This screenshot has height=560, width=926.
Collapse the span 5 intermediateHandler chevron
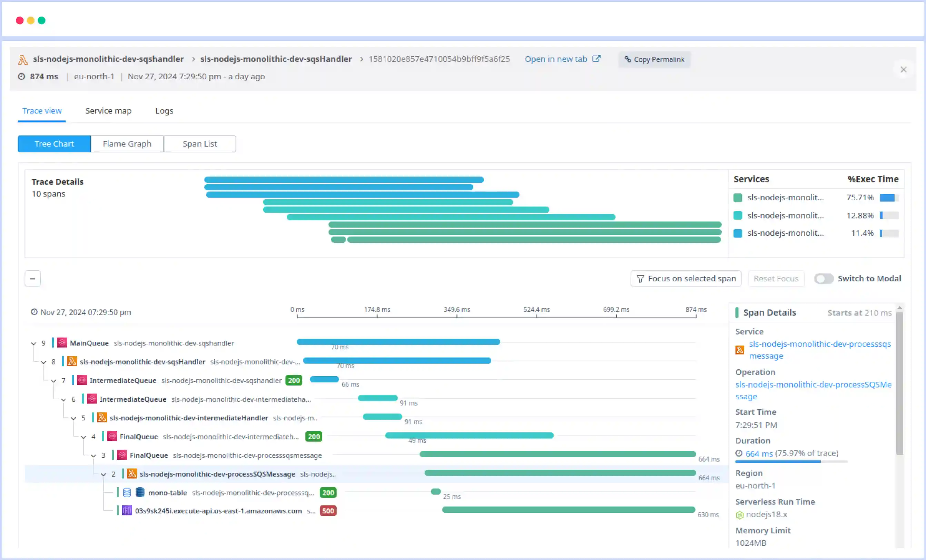(x=73, y=418)
